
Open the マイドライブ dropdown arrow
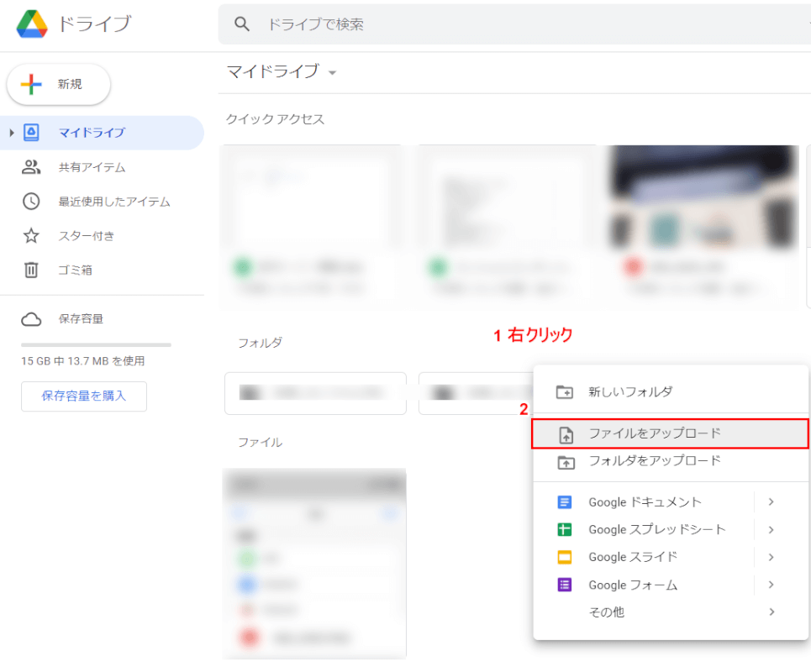tap(332, 73)
